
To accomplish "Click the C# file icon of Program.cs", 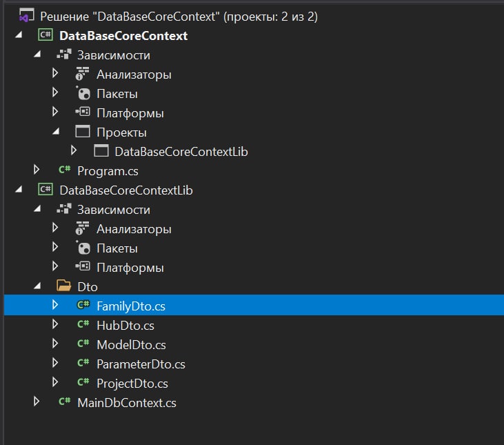I will click(x=65, y=170).
